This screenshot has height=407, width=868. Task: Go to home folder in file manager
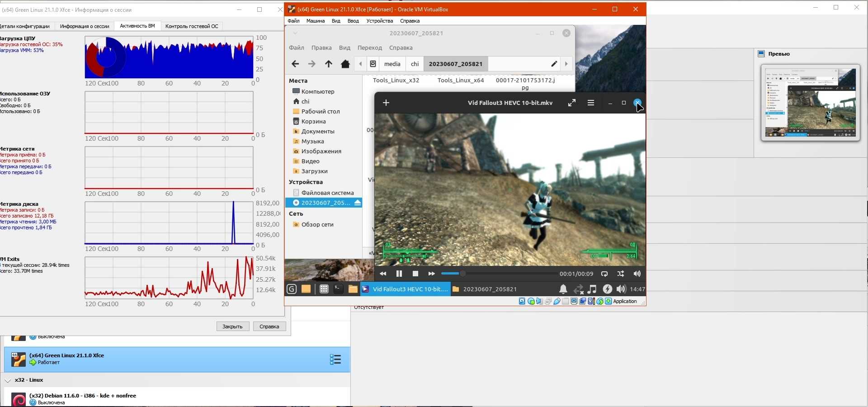345,64
